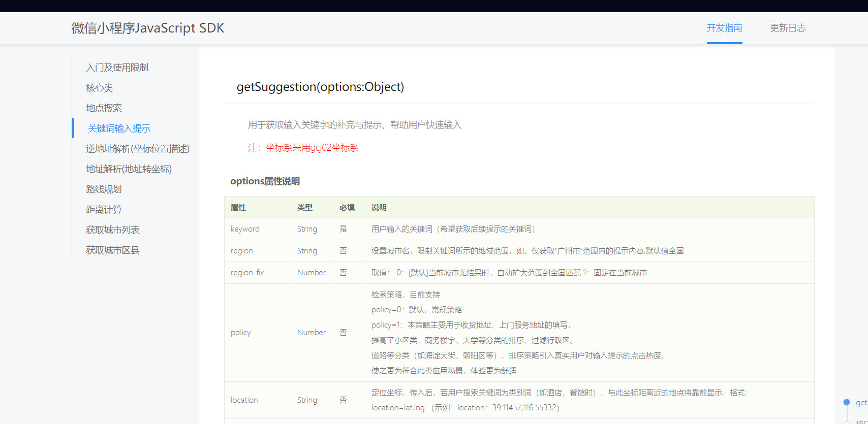Click the getSuggestion(options:Object) heading
The image size is (868, 424).
320,87
